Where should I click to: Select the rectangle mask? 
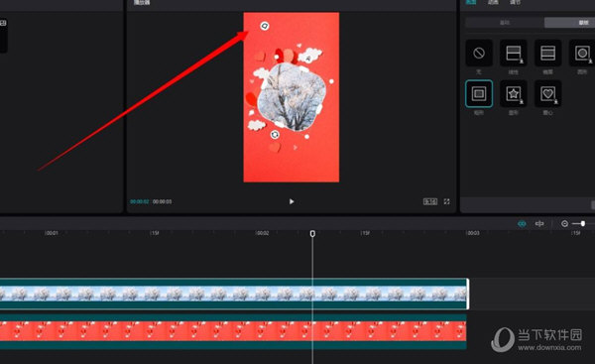(479, 93)
